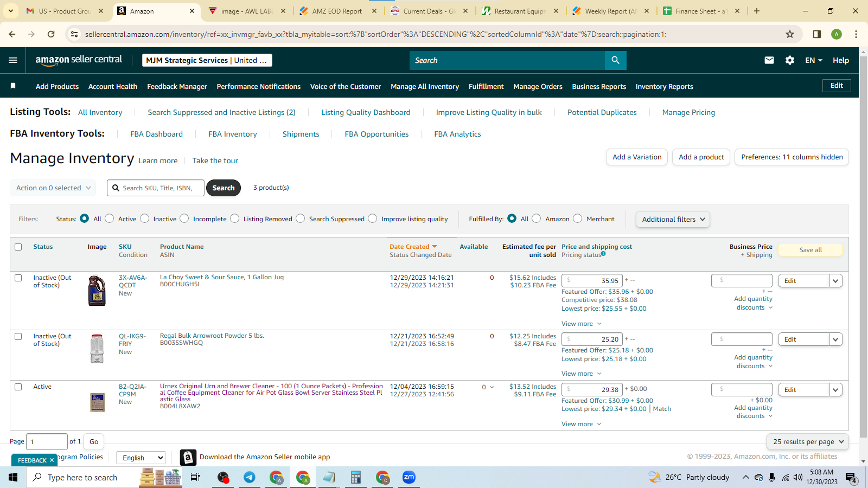Image resolution: width=868 pixels, height=488 pixels.
Task: Filter Fulfilled By Merchant
Action: click(x=578, y=218)
